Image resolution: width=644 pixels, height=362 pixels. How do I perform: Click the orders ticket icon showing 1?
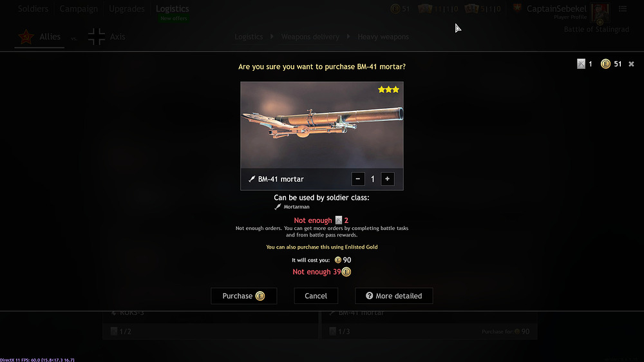click(581, 64)
